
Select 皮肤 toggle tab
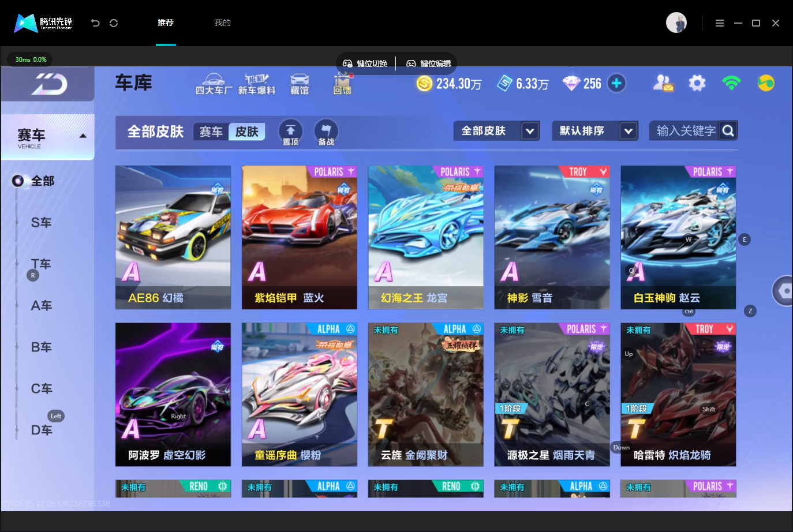(247, 132)
